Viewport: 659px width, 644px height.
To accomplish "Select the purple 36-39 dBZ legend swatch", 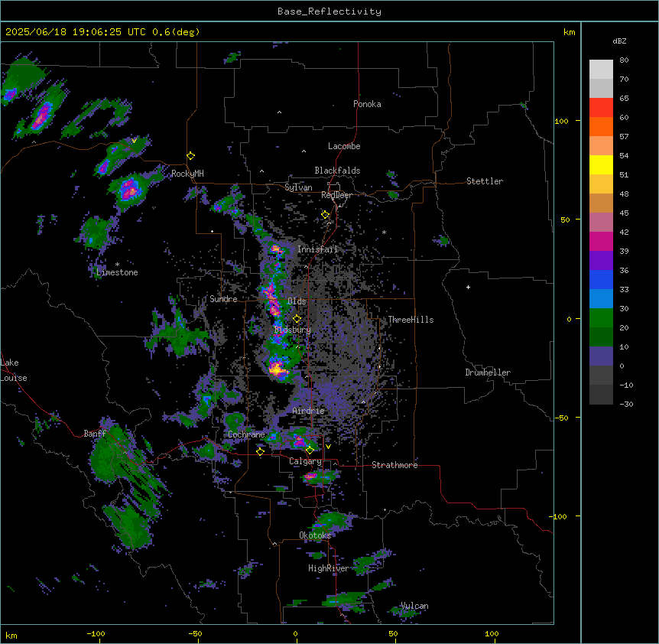I will [x=601, y=261].
